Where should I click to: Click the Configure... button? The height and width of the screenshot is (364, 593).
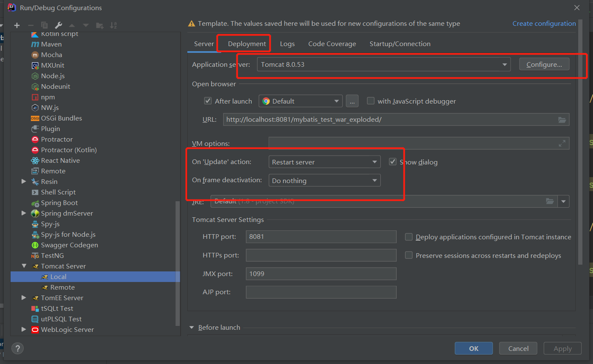click(x=544, y=65)
